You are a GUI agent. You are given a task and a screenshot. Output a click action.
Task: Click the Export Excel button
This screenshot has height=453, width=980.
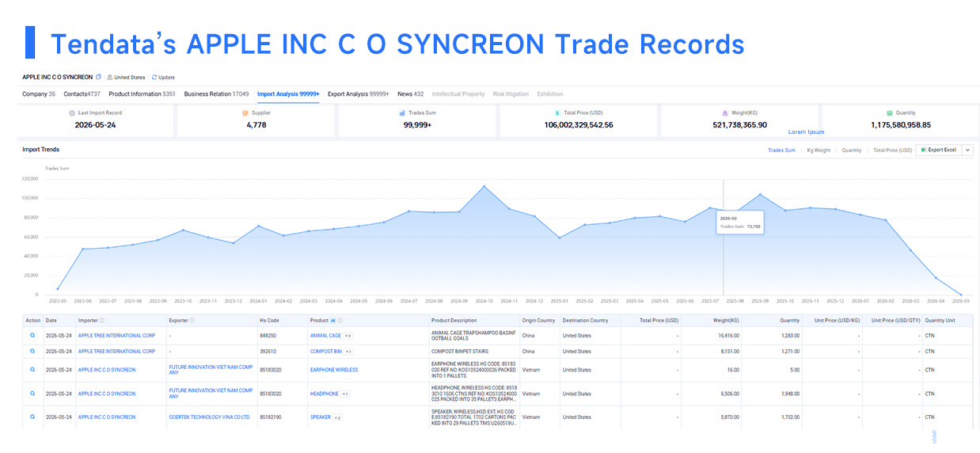pyautogui.click(x=938, y=150)
